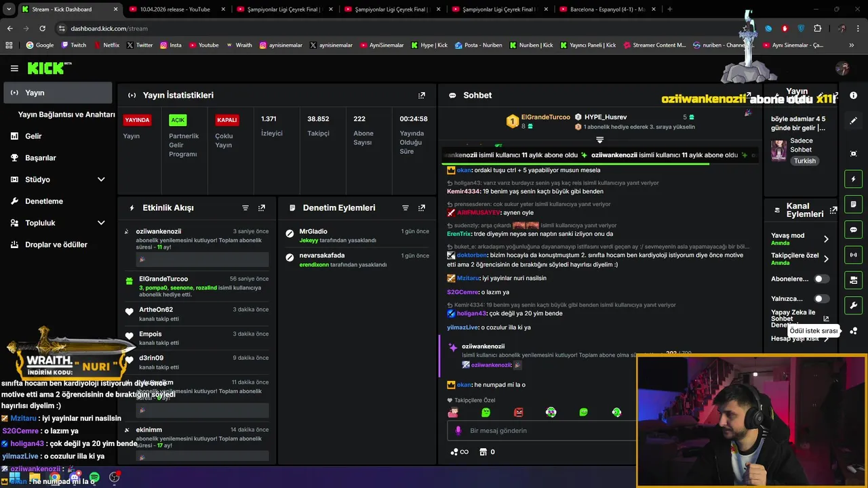The image size is (868, 488).
Task: Open the browser tab search dropdown
Action: (x=9, y=9)
